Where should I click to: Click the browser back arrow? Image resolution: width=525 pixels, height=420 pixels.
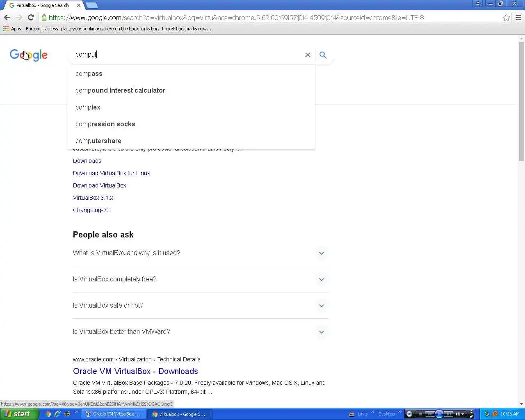pyautogui.click(x=7, y=18)
